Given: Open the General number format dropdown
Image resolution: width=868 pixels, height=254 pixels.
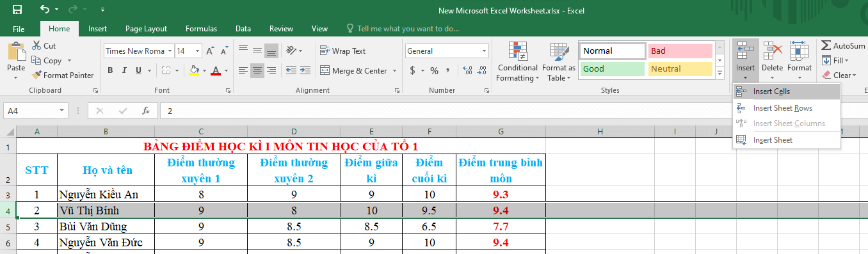Looking at the screenshot, I should (484, 51).
